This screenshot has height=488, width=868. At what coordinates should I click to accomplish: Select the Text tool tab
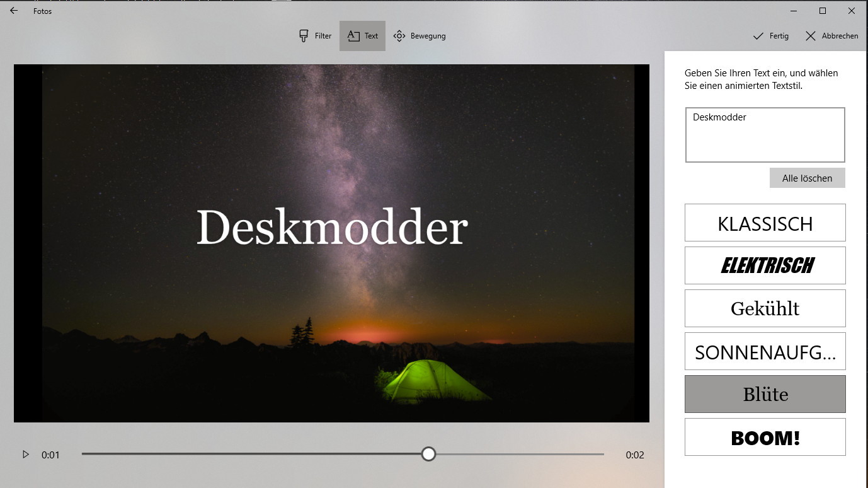362,36
